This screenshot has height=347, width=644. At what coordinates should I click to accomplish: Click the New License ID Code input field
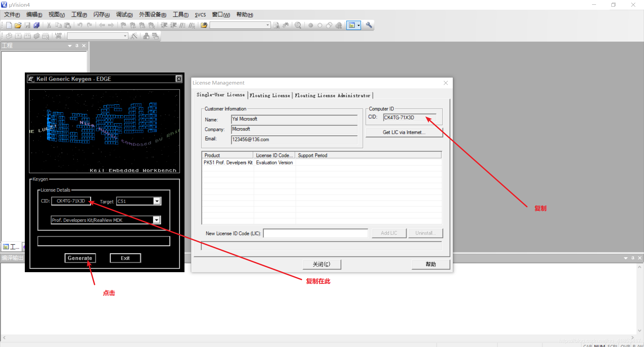(x=316, y=233)
